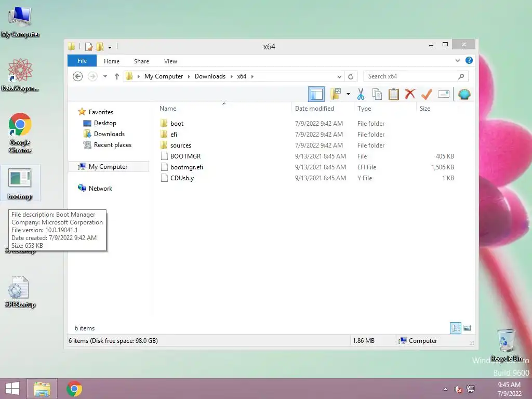
Task: Toggle the preview pane layout button
Action: click(316, 94)
